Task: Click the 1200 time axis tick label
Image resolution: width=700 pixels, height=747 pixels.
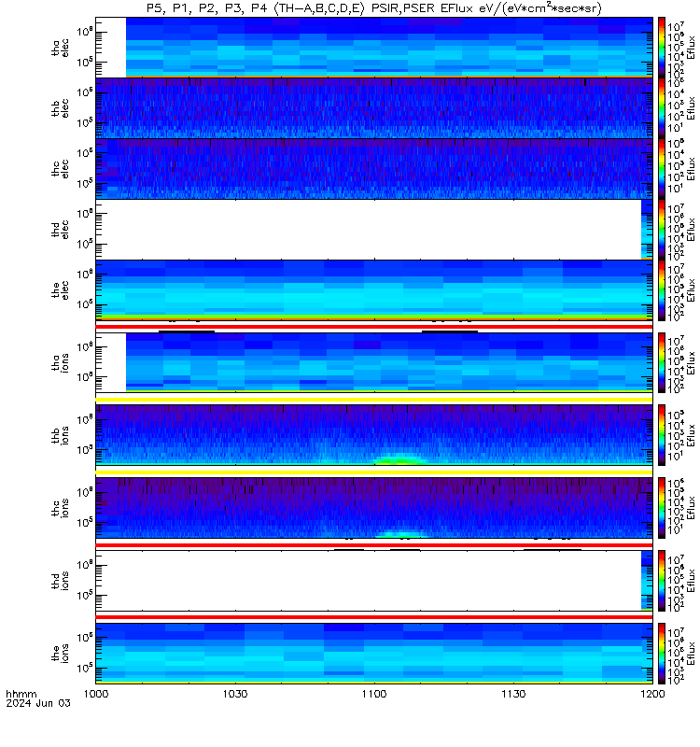Action: tap(652, 694)
